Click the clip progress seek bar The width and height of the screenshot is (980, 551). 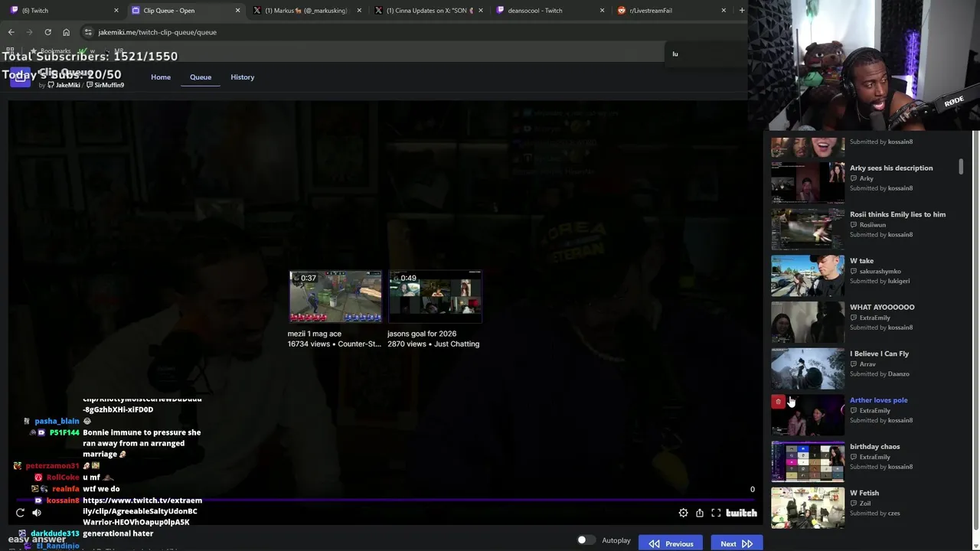[x=383, y=500]
